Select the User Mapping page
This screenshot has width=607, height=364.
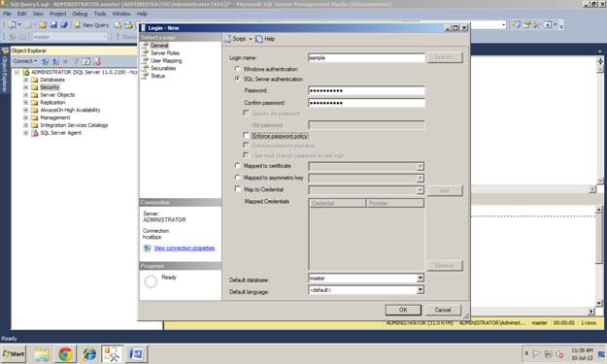click(x=166, y=61)
